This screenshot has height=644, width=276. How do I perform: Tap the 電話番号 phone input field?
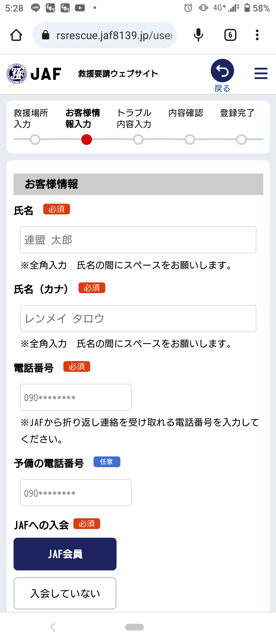coord(76,397)
